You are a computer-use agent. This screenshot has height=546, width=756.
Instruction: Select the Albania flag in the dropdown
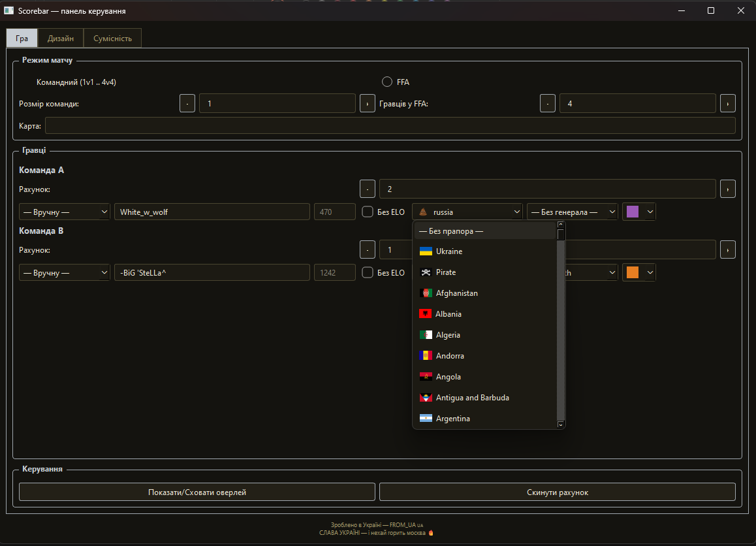click(485, 314)
